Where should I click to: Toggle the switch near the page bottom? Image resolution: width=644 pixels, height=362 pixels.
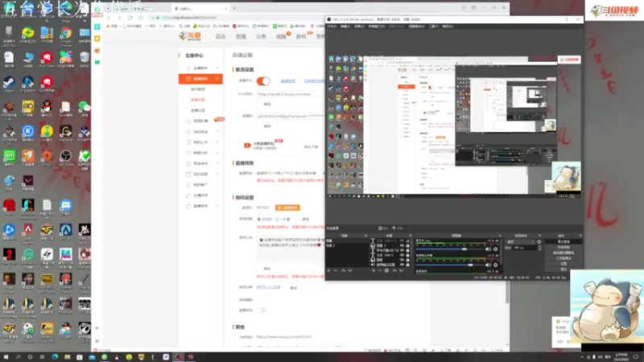click(261, 310)
